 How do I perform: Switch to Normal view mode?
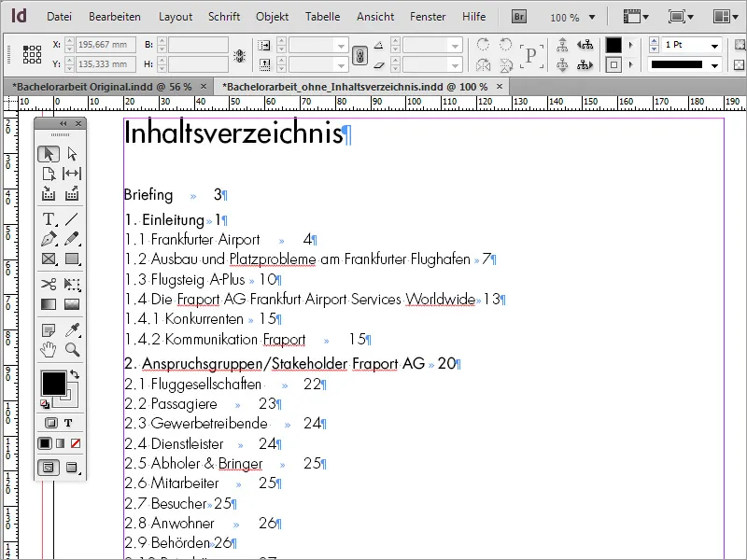pyautogui.click(x=49, y=468)
